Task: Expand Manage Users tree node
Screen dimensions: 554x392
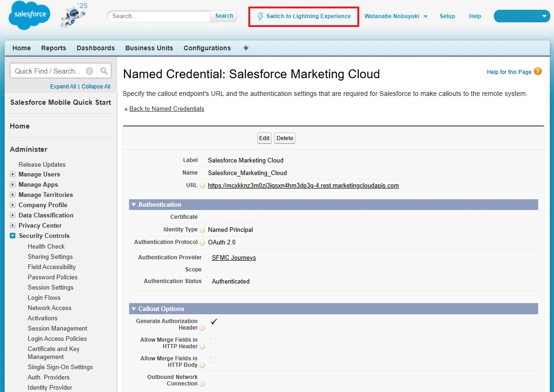Action: coord(13,174)
